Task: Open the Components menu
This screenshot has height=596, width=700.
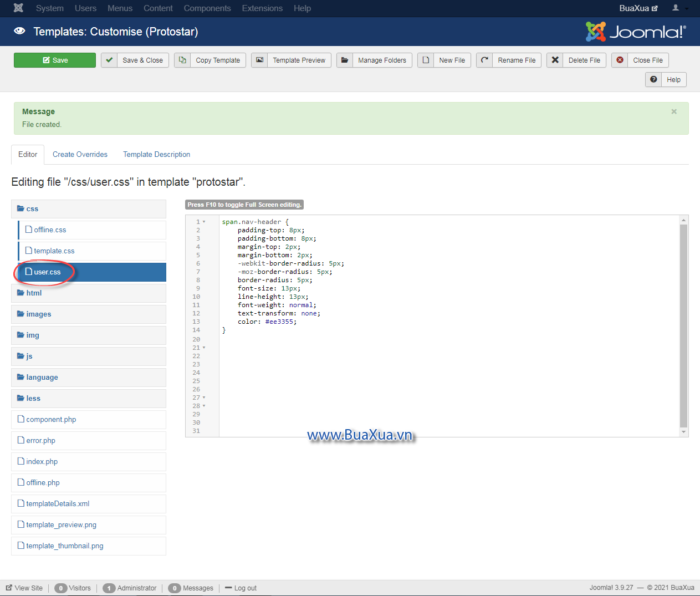Action: tap(207, 8)
